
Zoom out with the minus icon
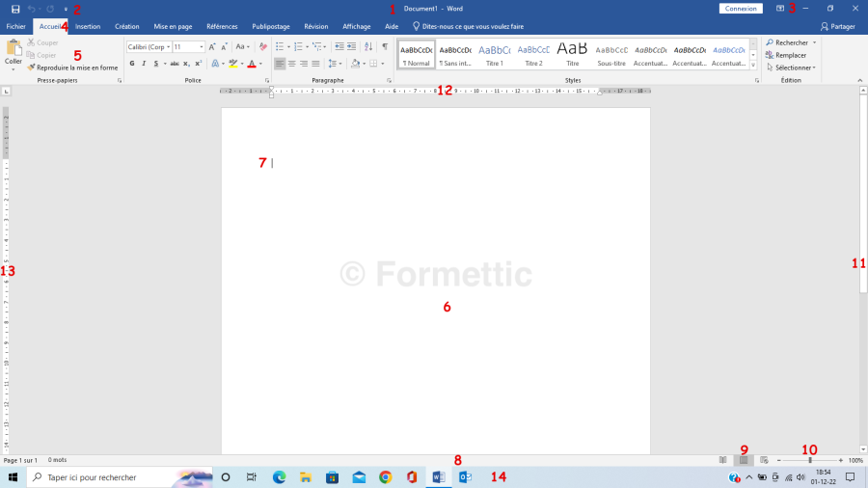click(779, 460)
